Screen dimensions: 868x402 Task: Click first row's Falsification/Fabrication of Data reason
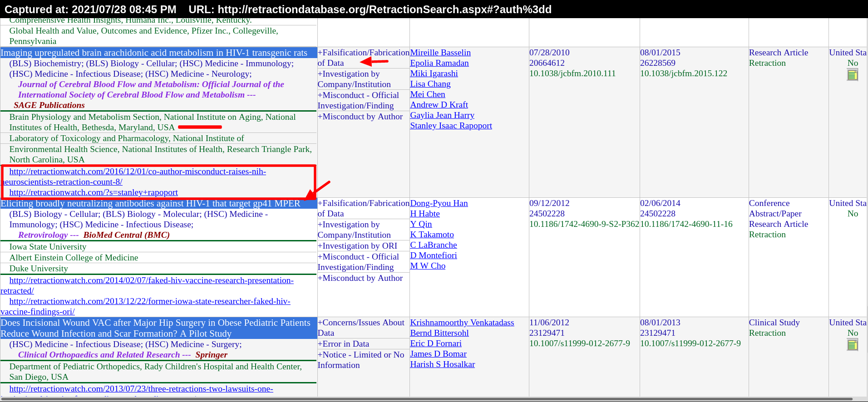point(363,58)
